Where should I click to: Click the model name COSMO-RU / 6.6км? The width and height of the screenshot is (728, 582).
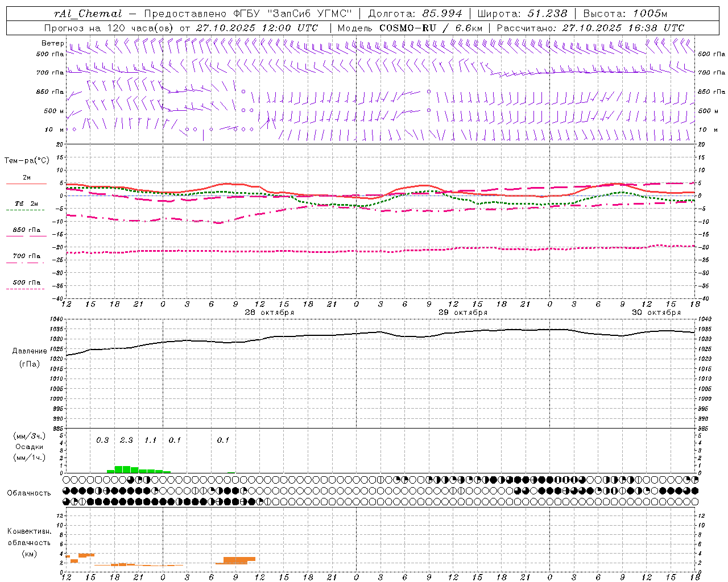click(x=431, y=28)
